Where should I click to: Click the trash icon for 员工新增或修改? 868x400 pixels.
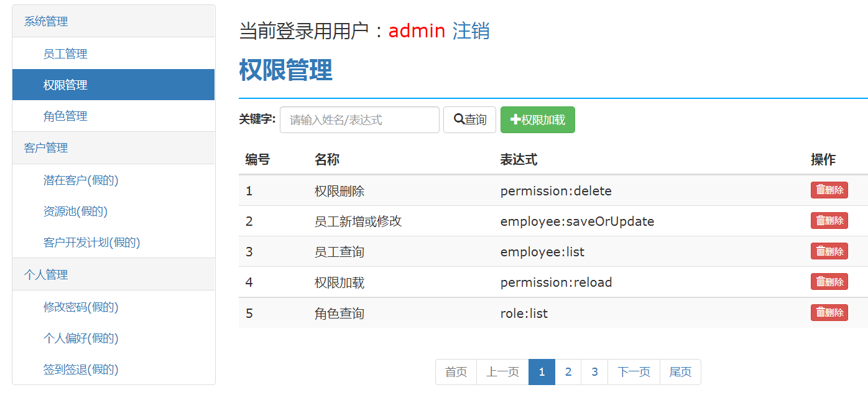[820, 221]
